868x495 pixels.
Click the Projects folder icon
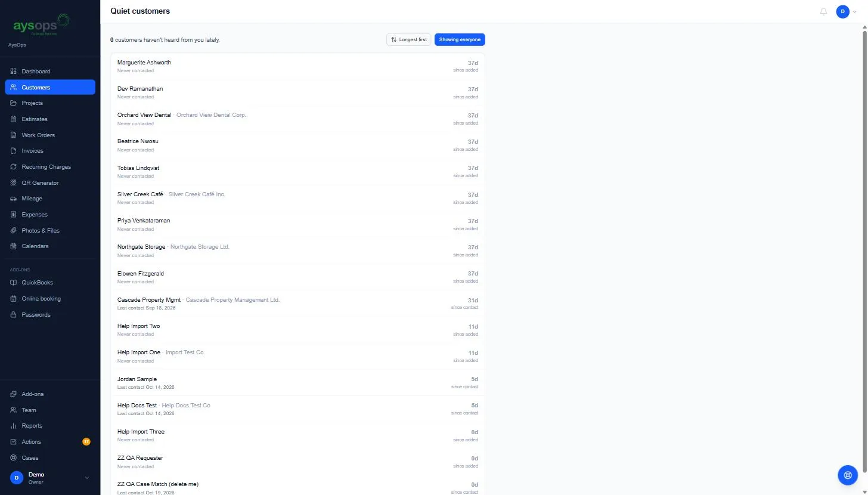coord(14,103)
